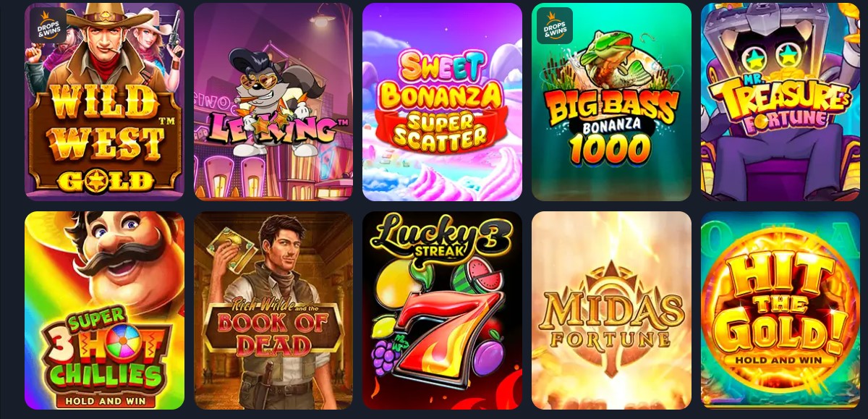Launch Rich Wilde Book of Dead
The height and width of the screenshot is (419, 868).
point(273,310)
